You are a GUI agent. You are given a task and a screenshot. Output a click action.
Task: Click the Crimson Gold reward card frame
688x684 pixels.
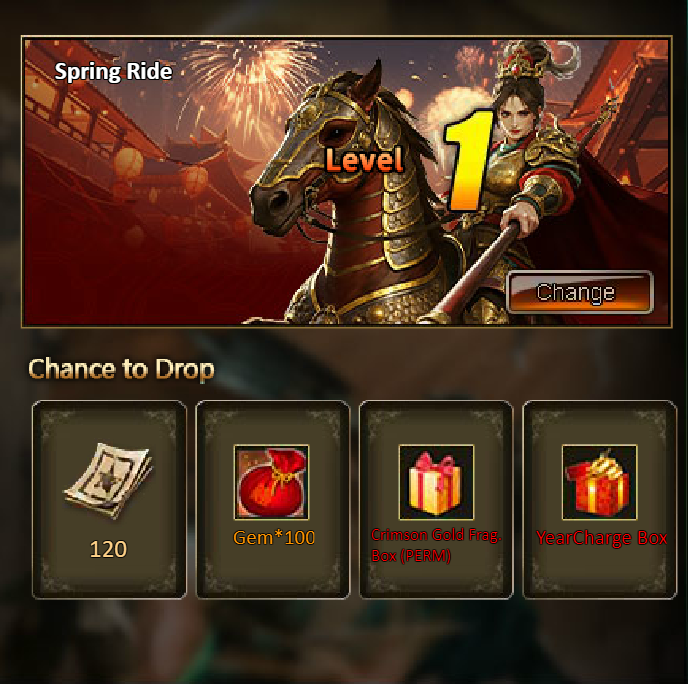(x=436, y=499)
